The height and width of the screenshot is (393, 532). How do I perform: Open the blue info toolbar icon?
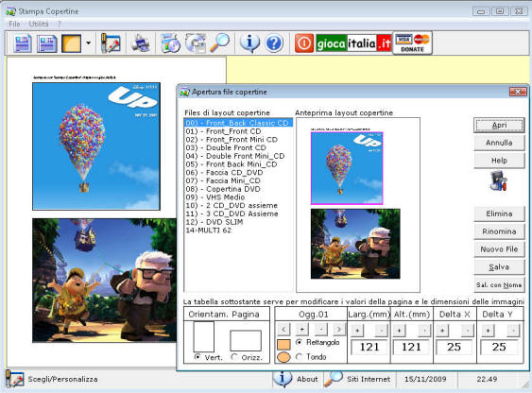point(249,43)
